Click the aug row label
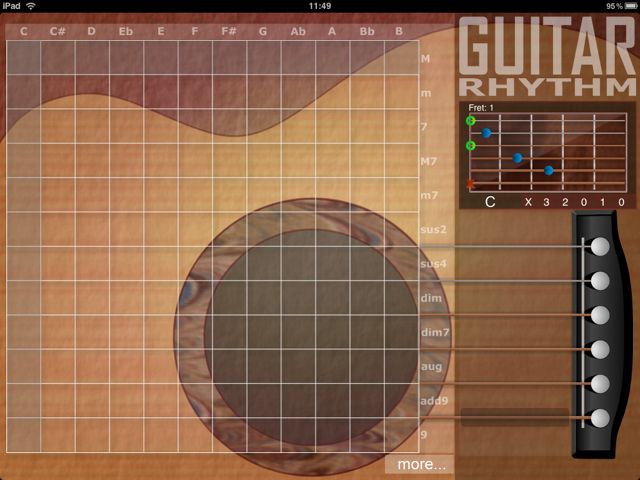Screen dimensions: 640x480 [x=431, y=367]
